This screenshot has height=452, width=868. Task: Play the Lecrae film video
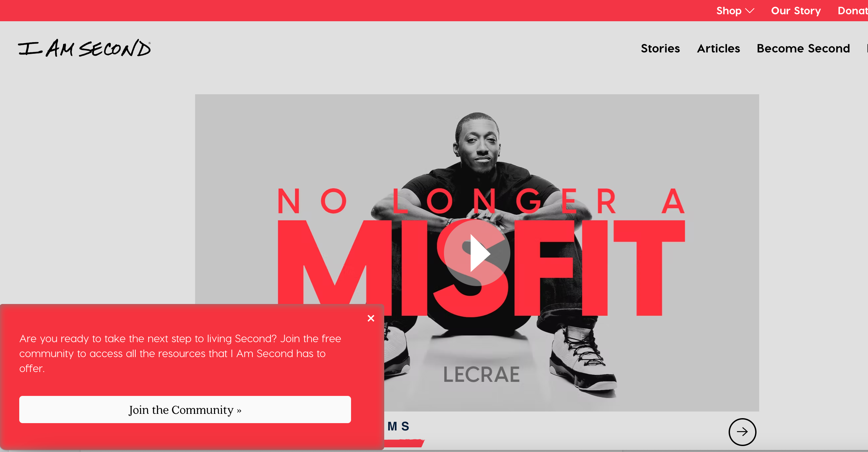[477, 253]
